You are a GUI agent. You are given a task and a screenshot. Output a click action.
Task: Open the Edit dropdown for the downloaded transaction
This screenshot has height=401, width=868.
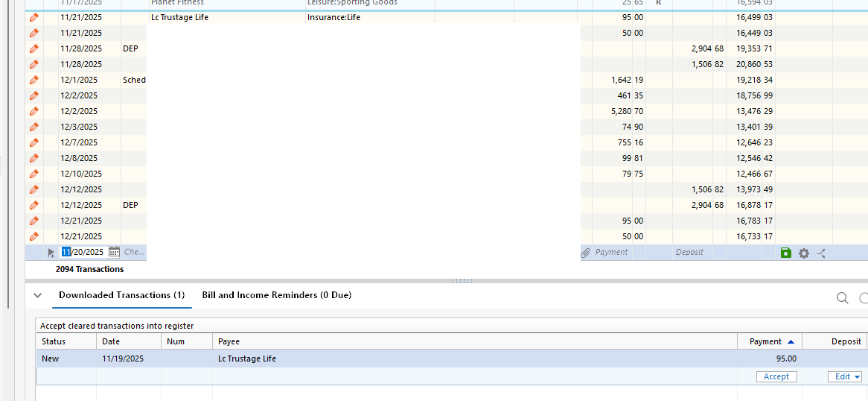pos(845,376)
